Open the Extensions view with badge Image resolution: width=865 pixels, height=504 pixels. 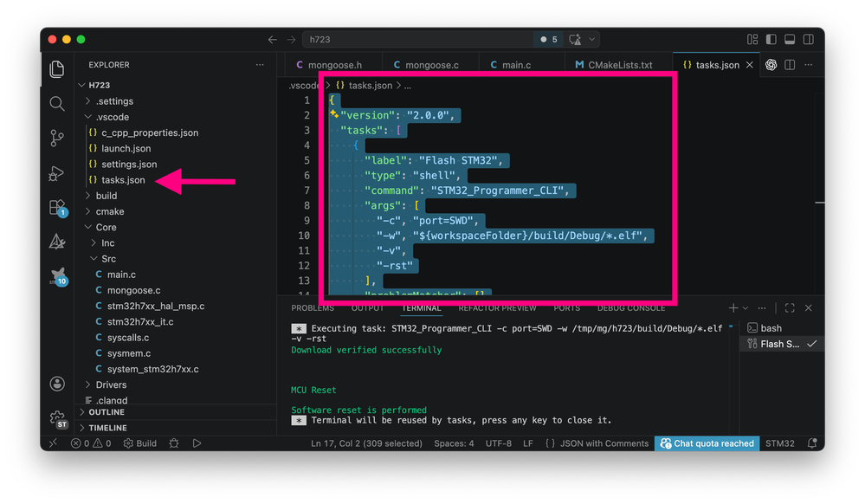coord(57,208)
